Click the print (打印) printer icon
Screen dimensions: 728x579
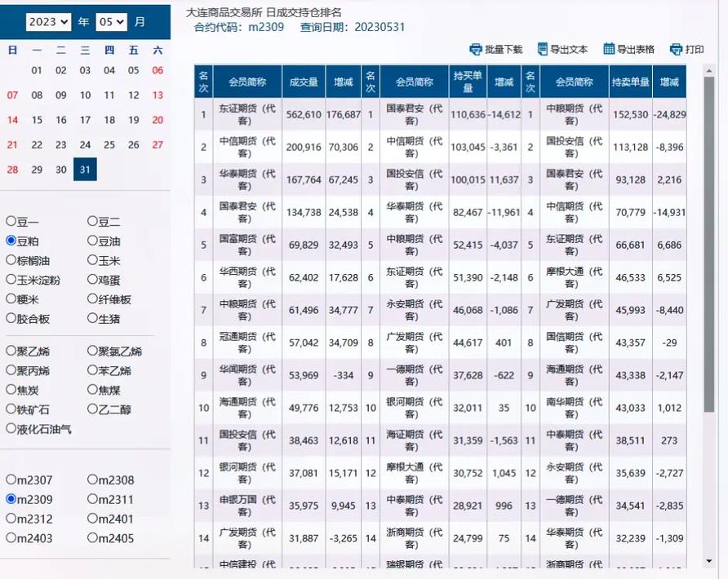coord(676,49)
